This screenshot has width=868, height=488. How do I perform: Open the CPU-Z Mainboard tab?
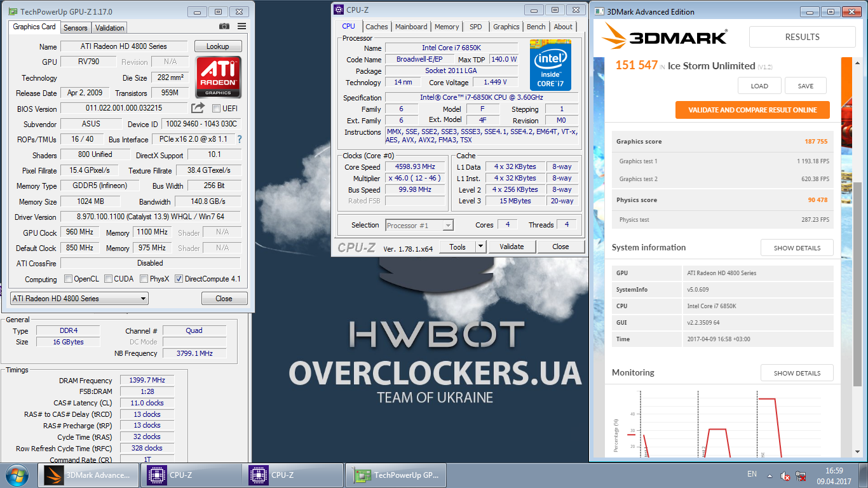(411, 27)
